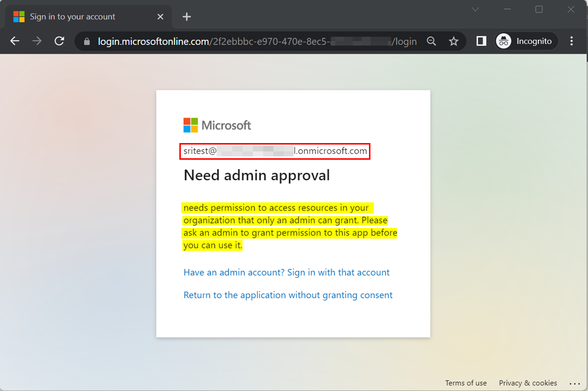Click the browser forward arrow
This screenshot has width=588, height=391.
click(37, 41)
